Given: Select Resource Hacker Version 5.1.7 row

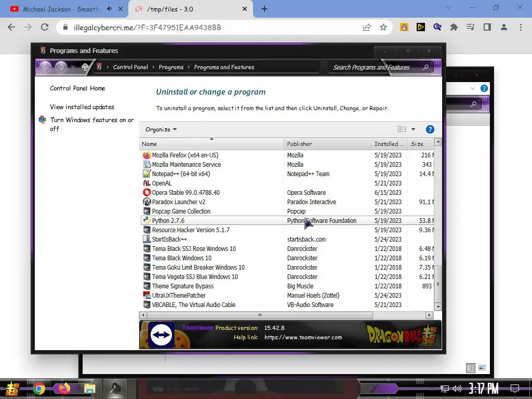Looking at the screenshot, I should point(288,230).
